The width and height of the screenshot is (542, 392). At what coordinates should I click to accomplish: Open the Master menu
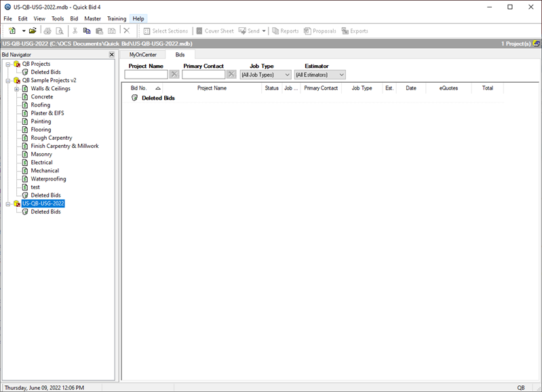point(93,19)
